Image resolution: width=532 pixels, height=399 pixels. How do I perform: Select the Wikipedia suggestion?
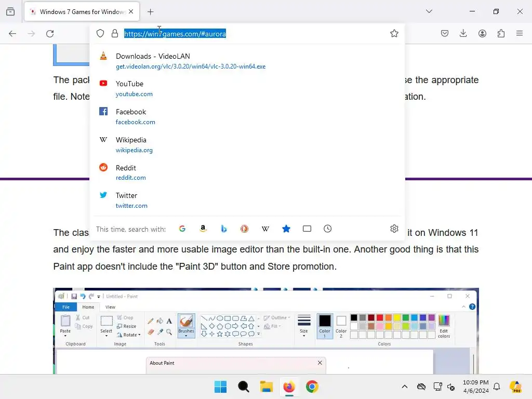pyautogui.click(x=247, y=144)
